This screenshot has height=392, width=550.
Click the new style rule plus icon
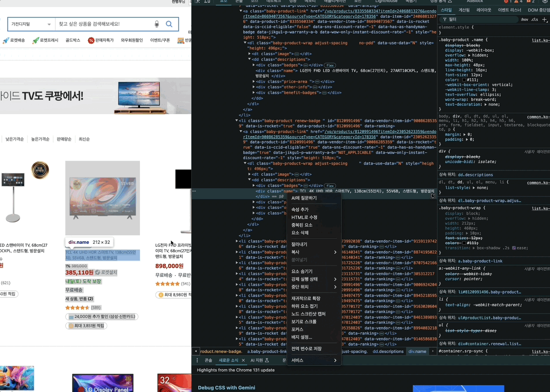pos(545,19)
